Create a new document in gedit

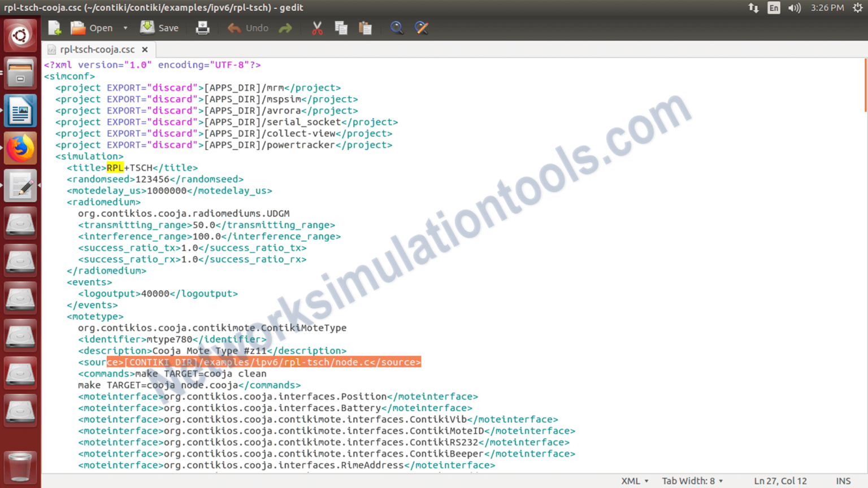click(54, 28)
